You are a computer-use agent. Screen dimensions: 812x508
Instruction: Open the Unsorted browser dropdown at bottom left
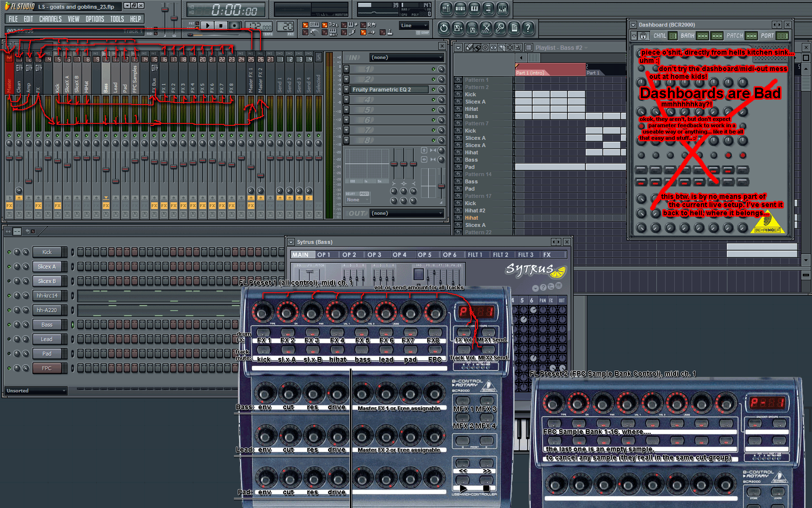coord(36,390)
